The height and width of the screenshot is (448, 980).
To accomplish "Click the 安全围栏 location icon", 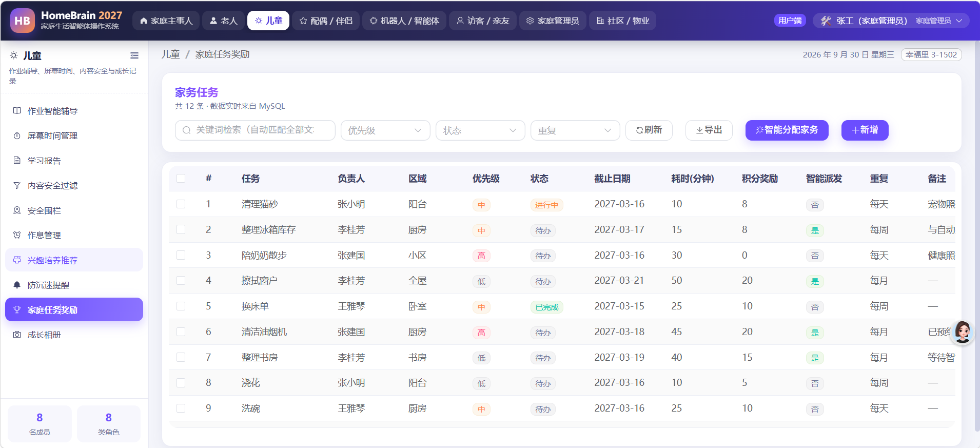I will click(17, 210).
